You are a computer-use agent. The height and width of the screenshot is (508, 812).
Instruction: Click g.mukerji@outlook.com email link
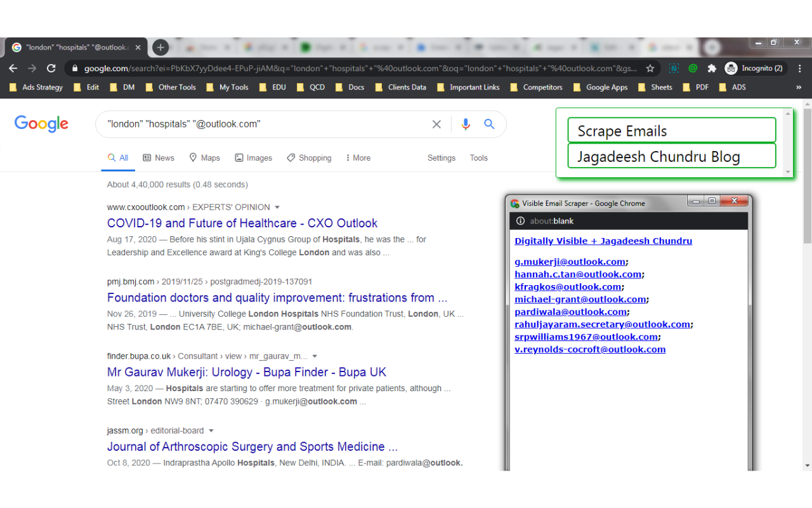point(570,262)
